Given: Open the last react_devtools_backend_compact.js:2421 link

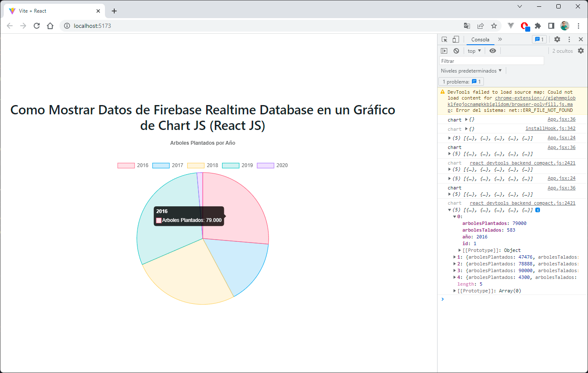Looking at the screenshot, I should [x=522, y=203].
